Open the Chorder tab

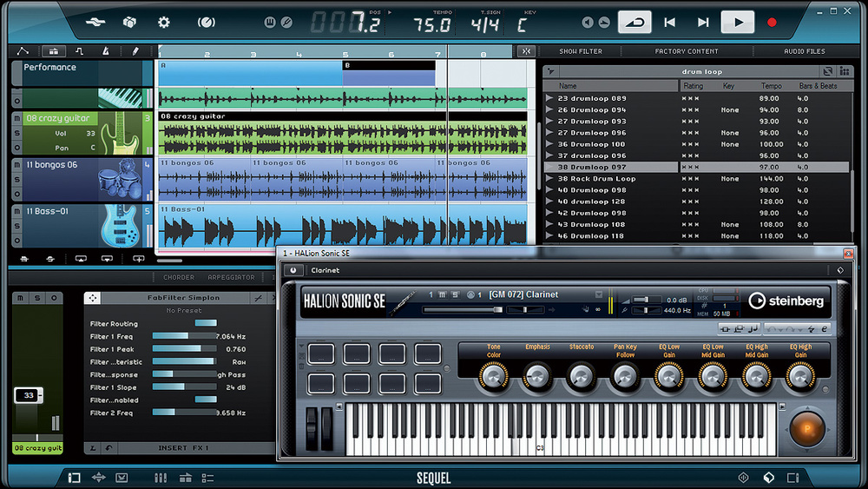tap(178, 277)
